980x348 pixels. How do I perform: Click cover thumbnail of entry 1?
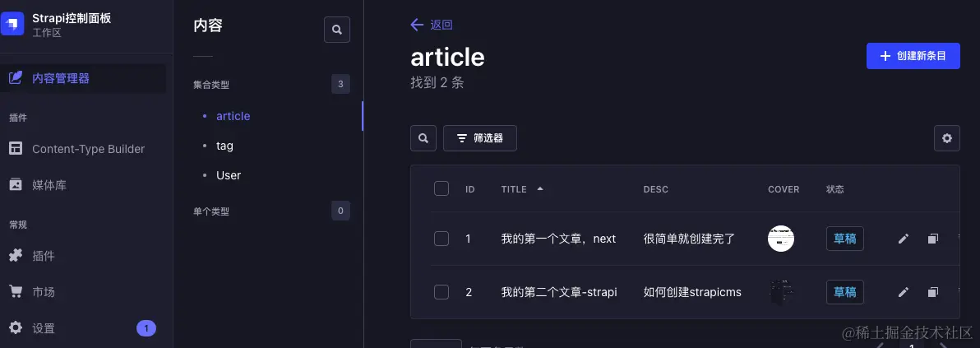tap(780, 239)
